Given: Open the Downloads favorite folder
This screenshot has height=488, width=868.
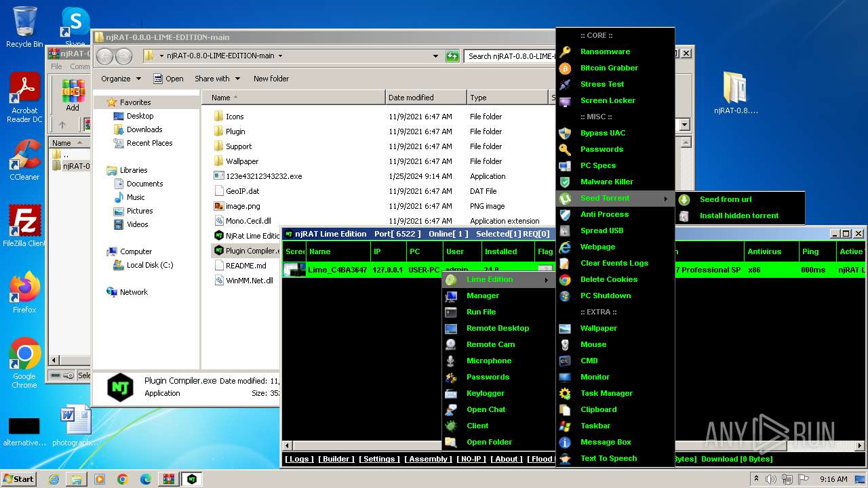Looking at the screenshot, I should pos(144,129).
